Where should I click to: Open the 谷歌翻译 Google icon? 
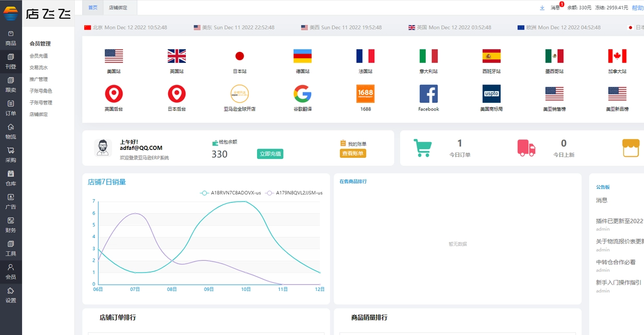[x=302, y=94]
